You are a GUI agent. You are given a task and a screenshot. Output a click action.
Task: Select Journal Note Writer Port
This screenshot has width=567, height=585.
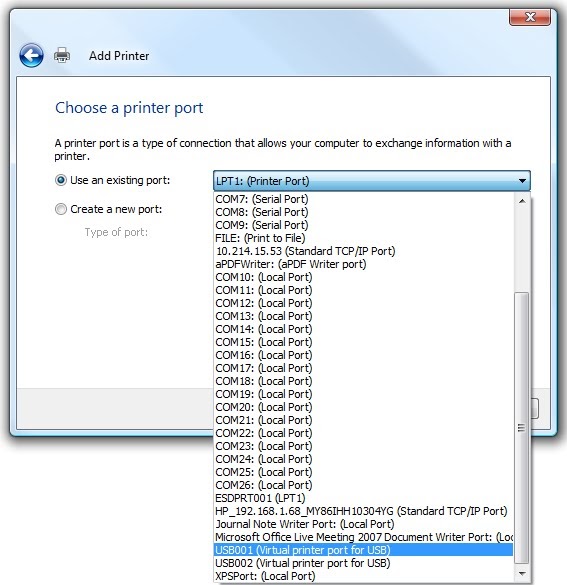(364, 524)
